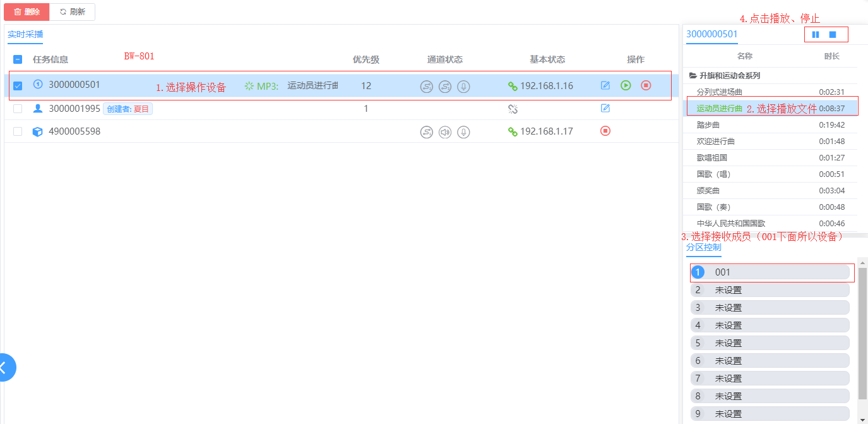
Task: Click the 刷新 refresh button
Action: point(73,12)
